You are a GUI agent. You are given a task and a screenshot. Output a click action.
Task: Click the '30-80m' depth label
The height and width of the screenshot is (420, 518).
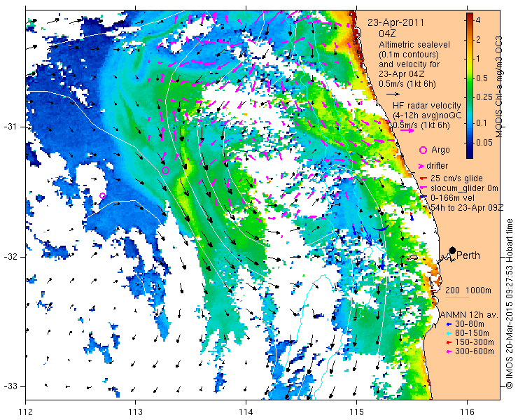coord(470,324)
